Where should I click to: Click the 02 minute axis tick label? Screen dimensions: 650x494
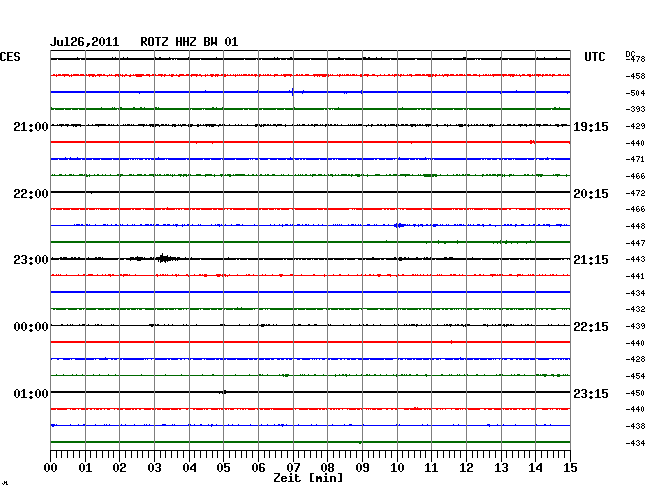119,468
